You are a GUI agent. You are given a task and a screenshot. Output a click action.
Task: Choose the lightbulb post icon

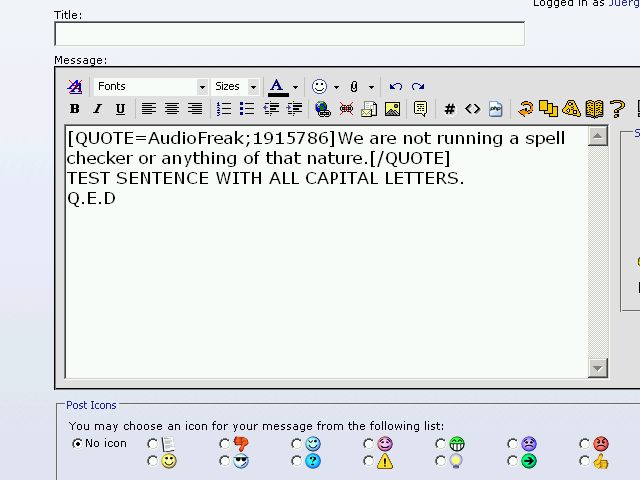440,461
